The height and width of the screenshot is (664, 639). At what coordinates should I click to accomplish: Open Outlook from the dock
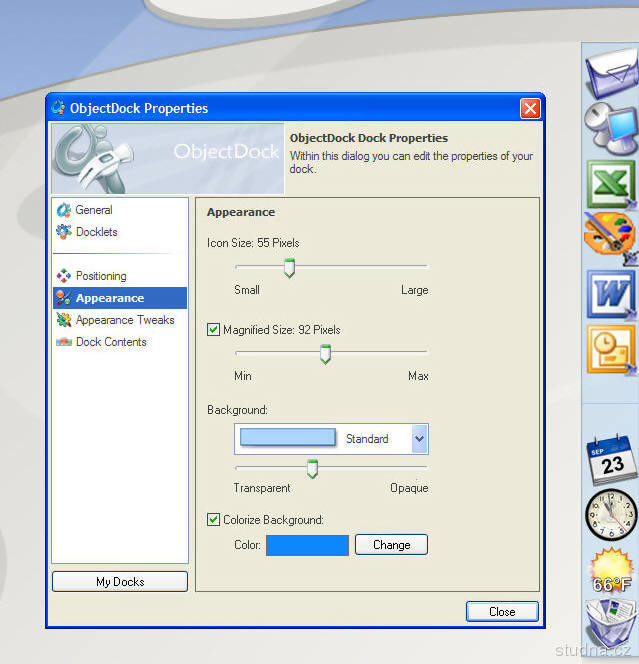pos(612,349)
